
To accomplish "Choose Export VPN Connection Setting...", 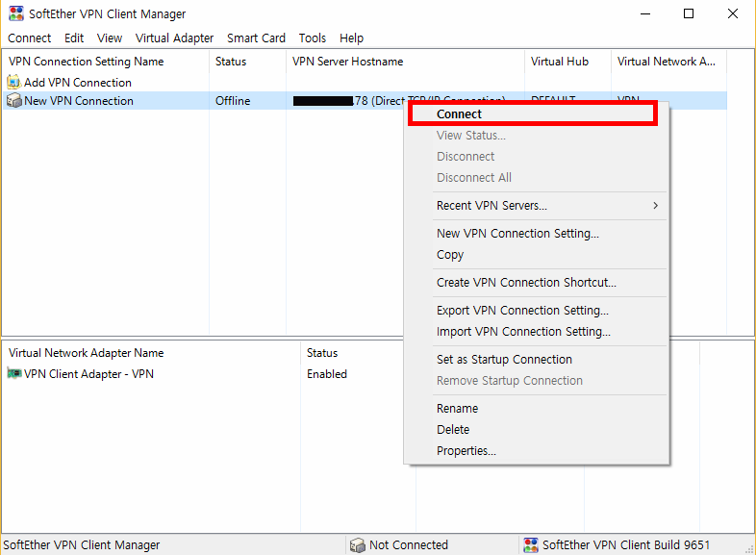I will pyautogui.click(x=536, y=311).
